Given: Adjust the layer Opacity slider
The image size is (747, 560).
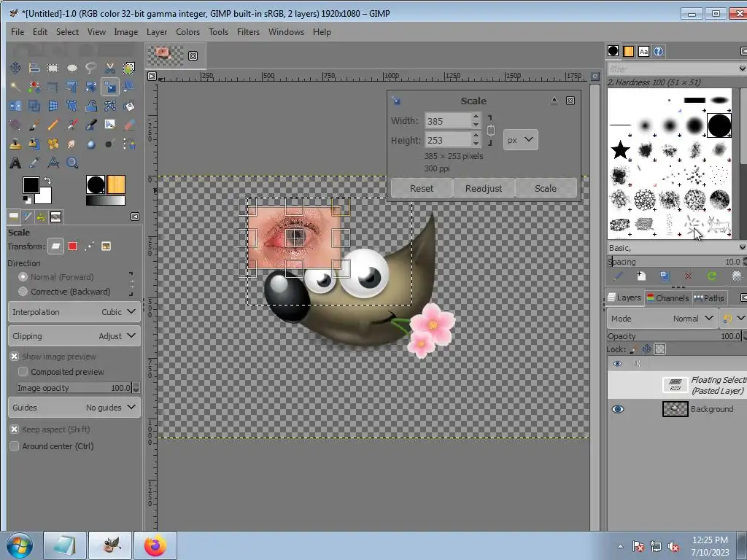Looking at the screenshot, I should point(675,335).
